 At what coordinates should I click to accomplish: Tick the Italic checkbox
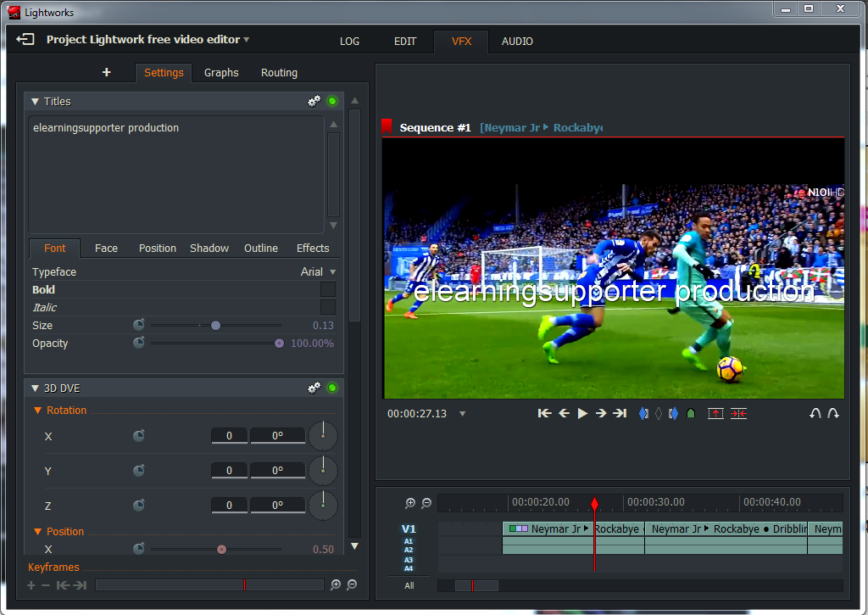(x=327, y=307)
